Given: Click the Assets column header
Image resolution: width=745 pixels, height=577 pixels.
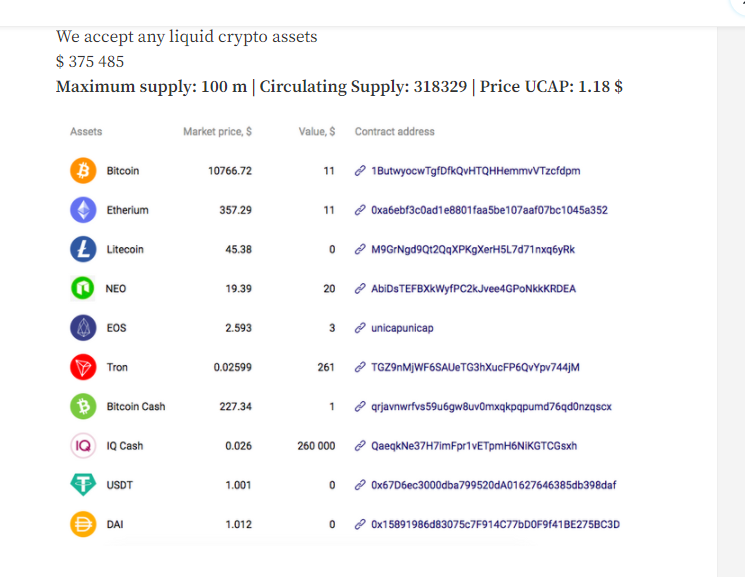Looking at the screenshot, I should coord(86,132).
